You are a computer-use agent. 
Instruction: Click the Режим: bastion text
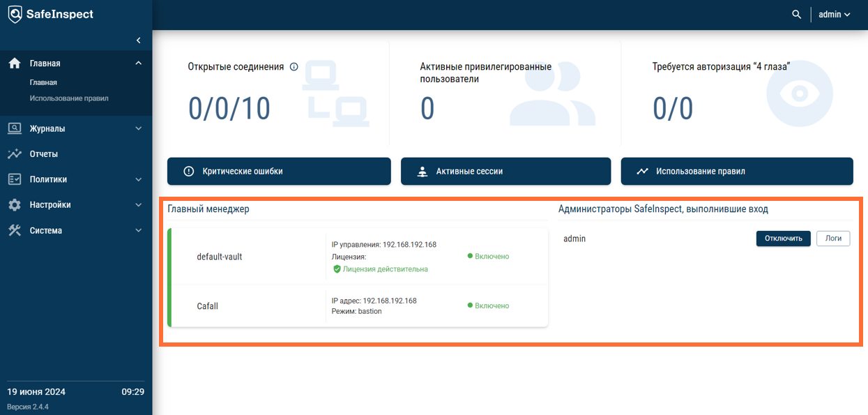(356, 311)
